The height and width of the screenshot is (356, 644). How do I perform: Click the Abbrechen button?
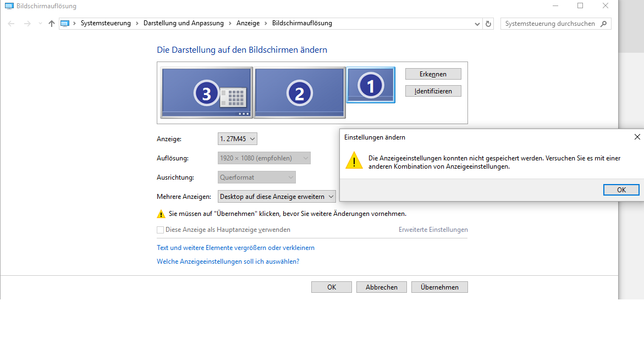(x=382, y=287)
